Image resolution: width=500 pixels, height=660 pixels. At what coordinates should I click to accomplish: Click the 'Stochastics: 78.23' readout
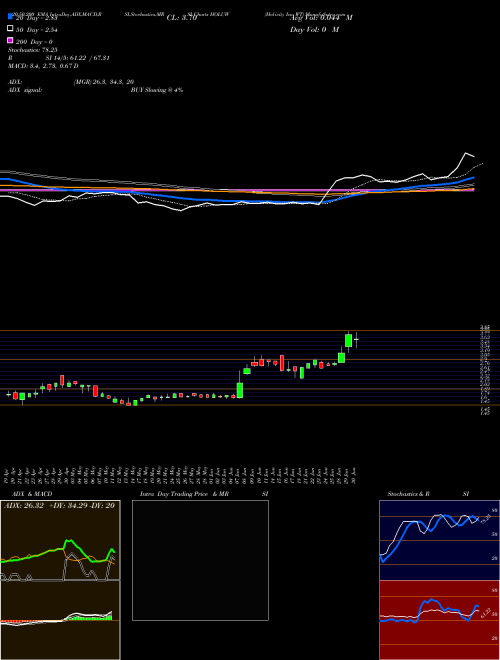pos(32,50)
